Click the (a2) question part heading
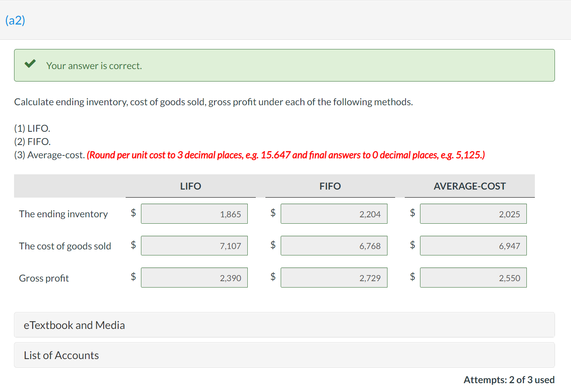The image size is (571, 392). (x=15, y=20)
